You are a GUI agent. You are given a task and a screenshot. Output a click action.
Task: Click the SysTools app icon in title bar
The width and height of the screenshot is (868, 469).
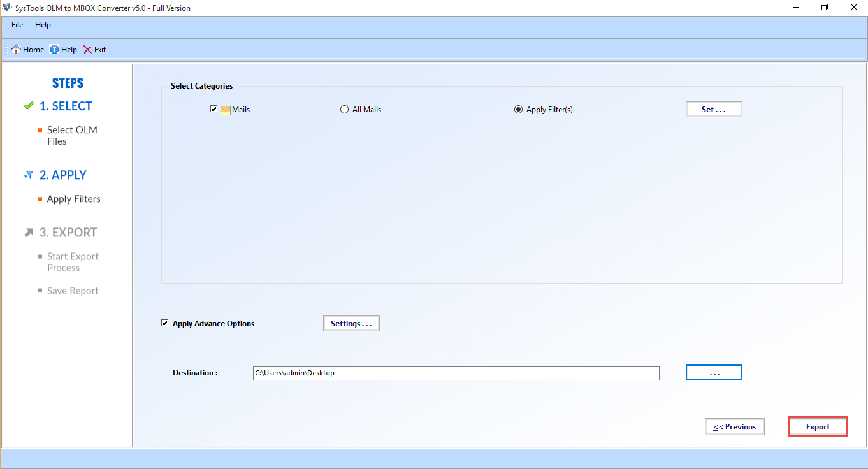click(7, 8)
